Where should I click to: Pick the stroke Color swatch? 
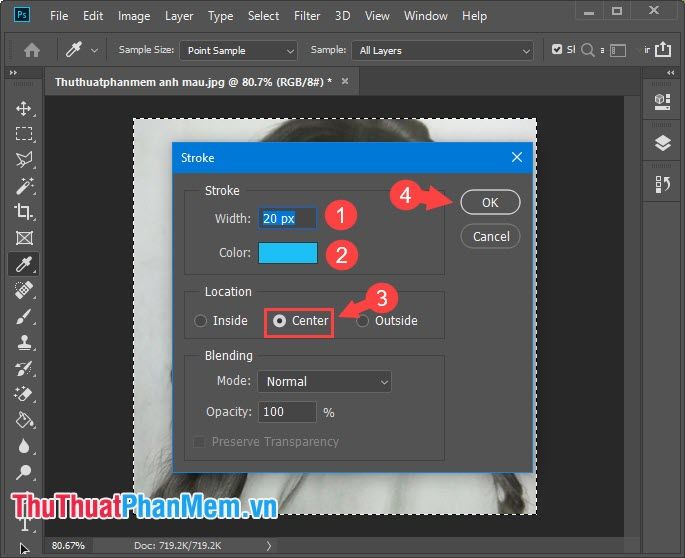[288, 253]
